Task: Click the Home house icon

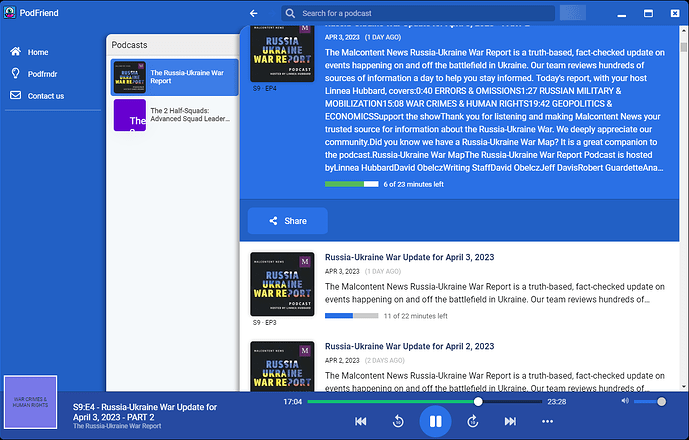Action: [15, 51]
